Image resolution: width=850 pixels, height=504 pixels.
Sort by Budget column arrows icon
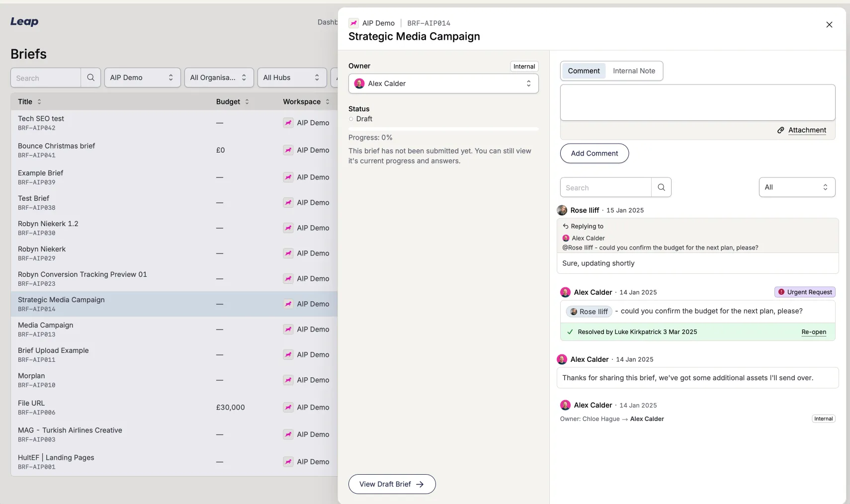(247, 102)
